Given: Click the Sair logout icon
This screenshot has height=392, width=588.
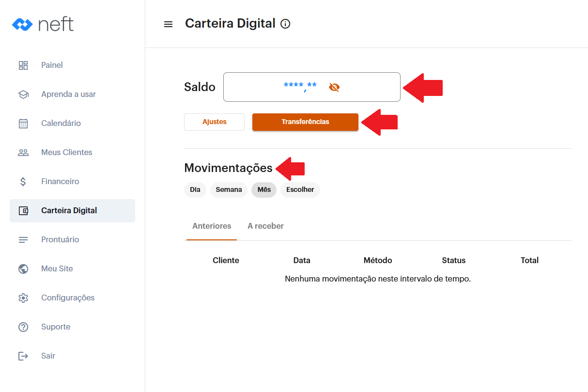Looking at the screenshot, I should click(23, 356).
